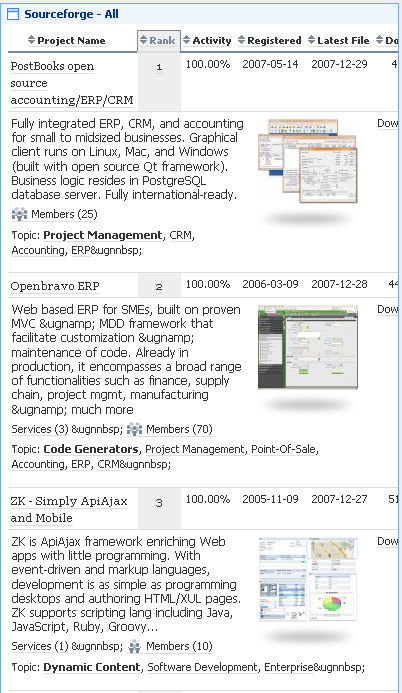Click ZK latest file date 2007-12-27
402x693 pixels.
tap(339, 499)
